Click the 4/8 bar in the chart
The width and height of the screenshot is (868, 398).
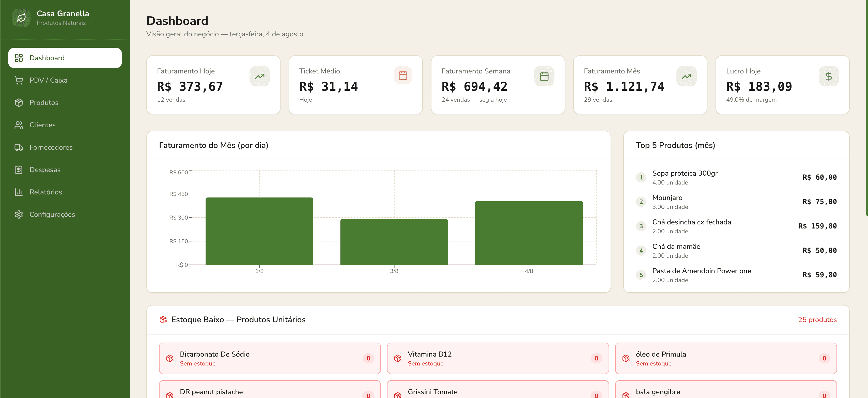pyautogui.click(x=529, y=233)
